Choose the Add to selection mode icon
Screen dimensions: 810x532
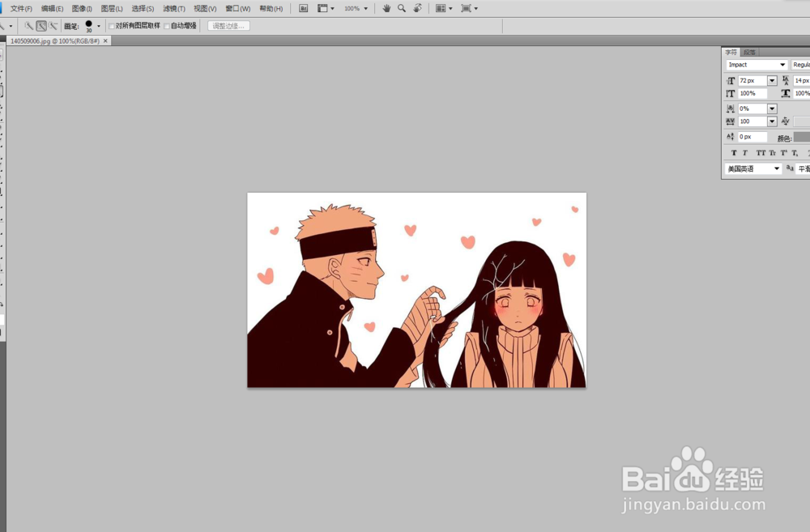point(41,26)
